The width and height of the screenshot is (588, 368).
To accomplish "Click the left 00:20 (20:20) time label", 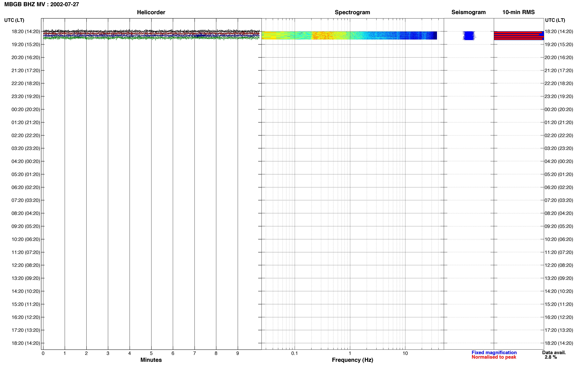I will point(26,109).
